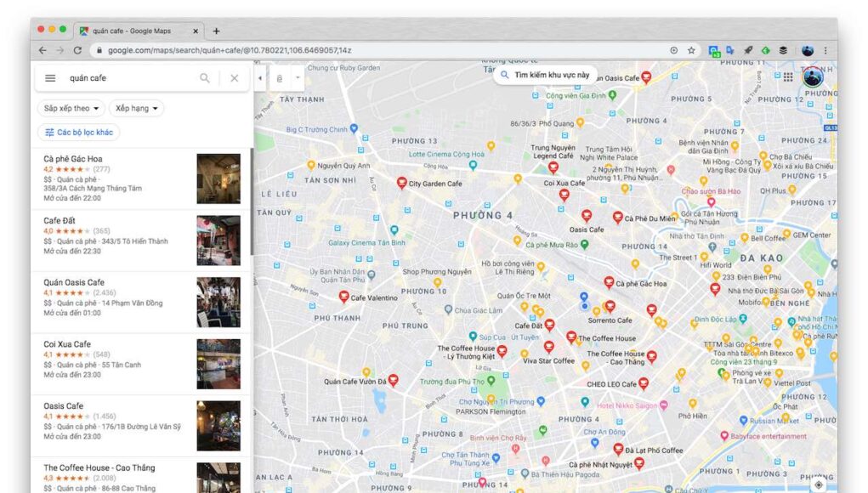Click CHEO LEO Cafe map pin
The width and height of the screenshot is (868, 493).
[x=644, y=382]
